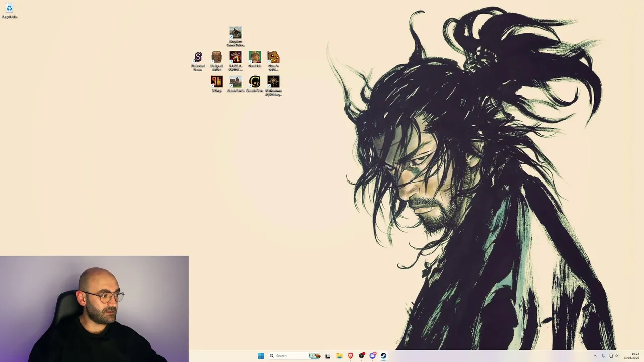Image resolution: width=644 pixels, height=362 pixels.
Task: Click the microphone tray icon
Action: (x=603, y=356)
